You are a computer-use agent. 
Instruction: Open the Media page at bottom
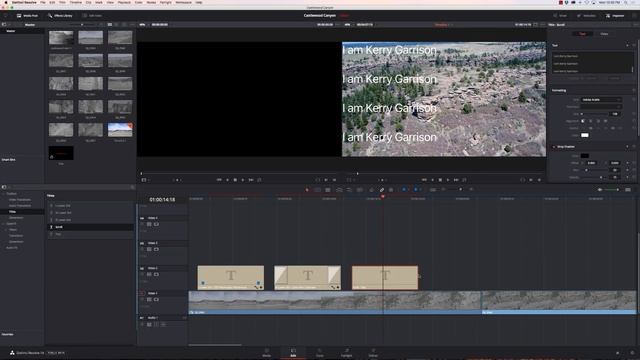(267, 353)
